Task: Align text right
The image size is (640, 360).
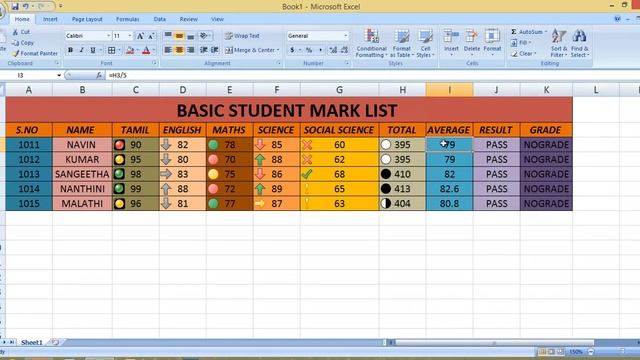Action: coord(191,50)
